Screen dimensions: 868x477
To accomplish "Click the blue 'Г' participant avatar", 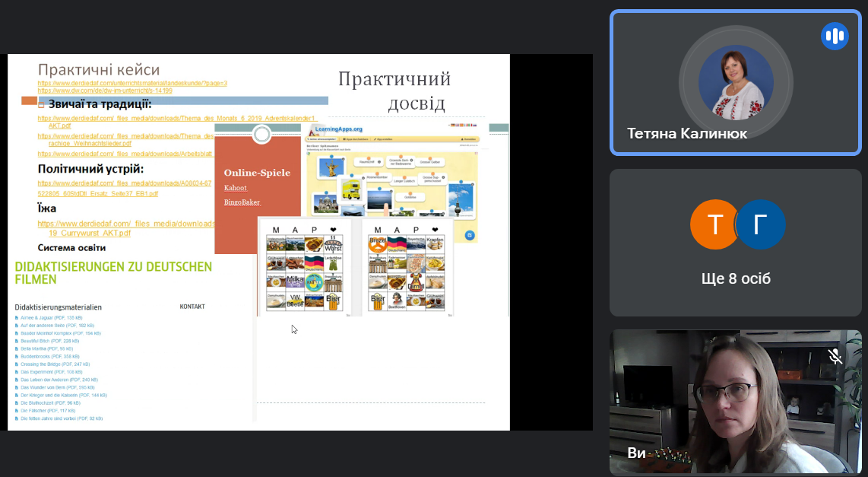I will (760, 225).
